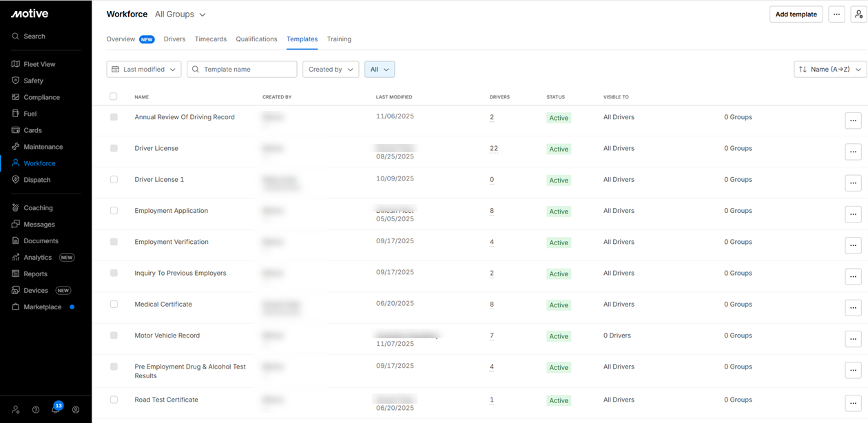Open the notifications bell icon
The height and width of the screenshot is (423, 868).
[x=56, y=409]
